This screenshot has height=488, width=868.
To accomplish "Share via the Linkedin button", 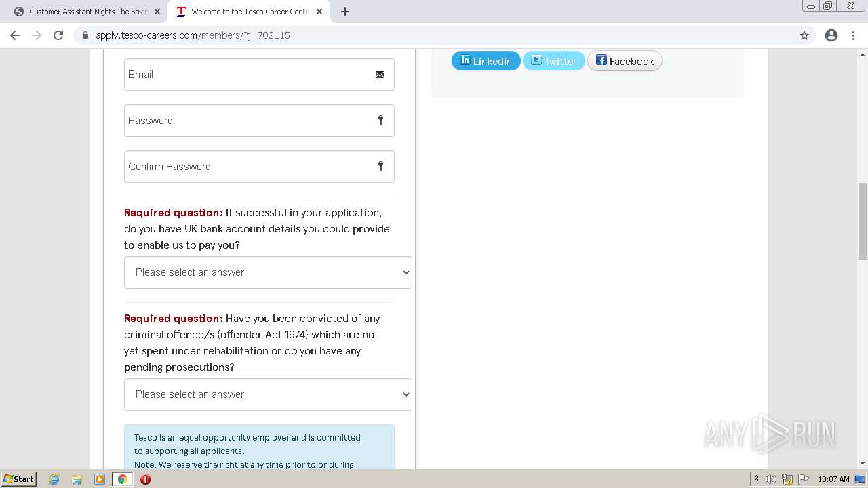I will pyautogui.click(x=486, y=61).
